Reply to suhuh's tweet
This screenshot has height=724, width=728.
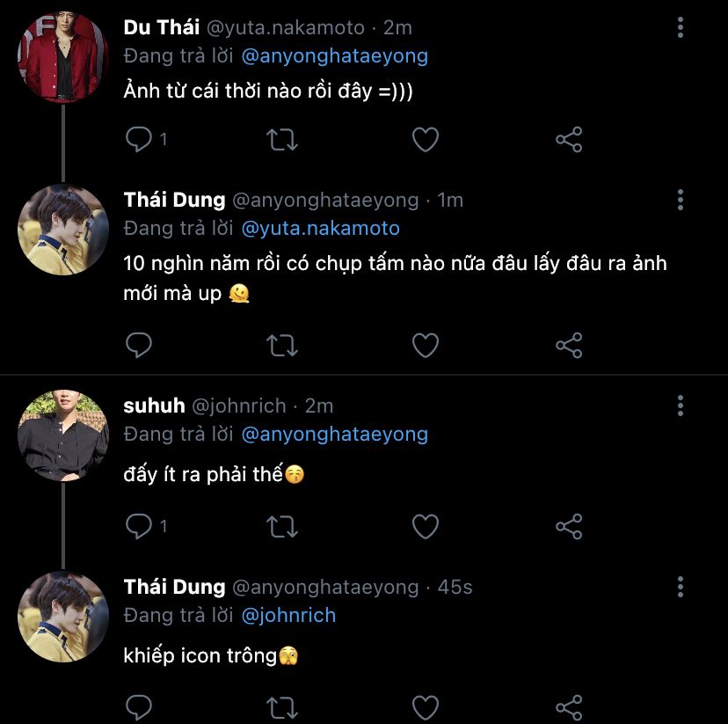click(x=139, y=526)
